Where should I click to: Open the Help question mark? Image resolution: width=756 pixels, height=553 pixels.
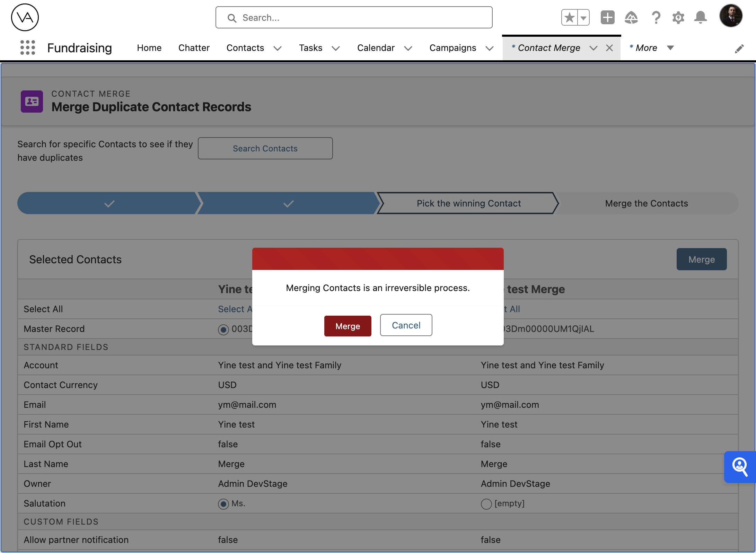coord(656,17)
